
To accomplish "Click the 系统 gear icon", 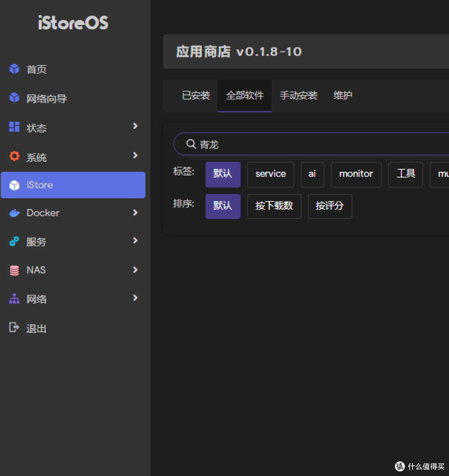I will (x=14, y=156).
